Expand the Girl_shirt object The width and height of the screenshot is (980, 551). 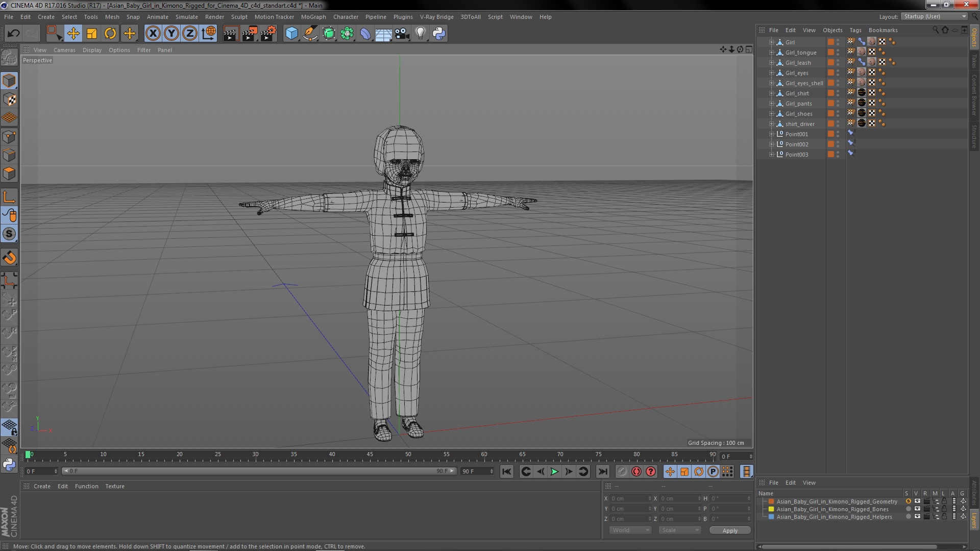click(x=772, y=93)
